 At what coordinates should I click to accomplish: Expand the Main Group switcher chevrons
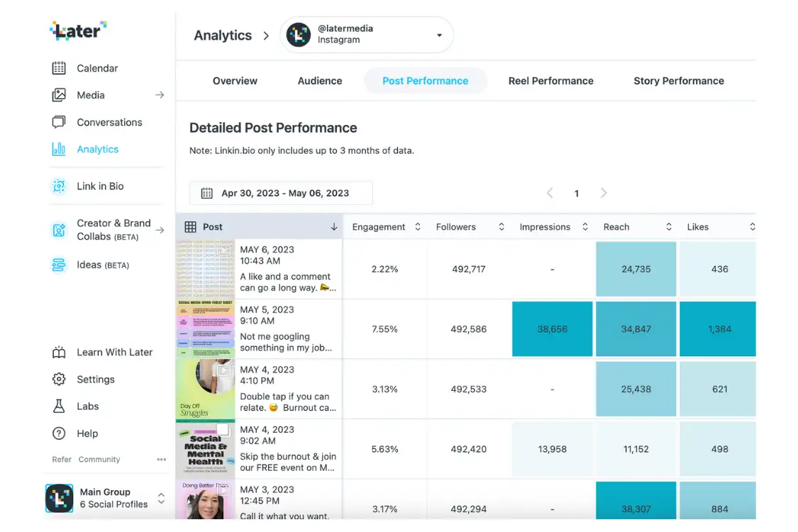(161, 498)
